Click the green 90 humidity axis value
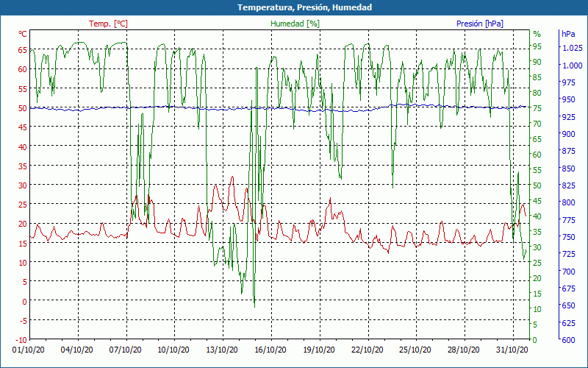Image resolution: width=588 pixels, height=368 pixels. [537, 62]
